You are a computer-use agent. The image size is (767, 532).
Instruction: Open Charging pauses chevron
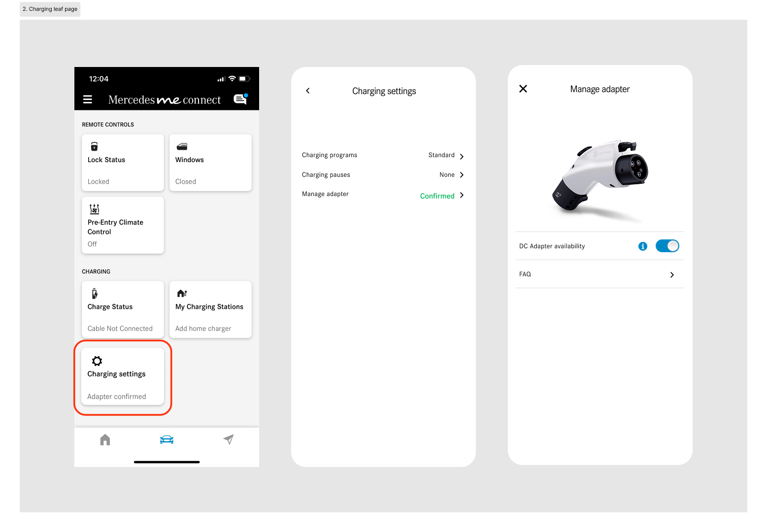pyautogui.click(x=462, y=175)
